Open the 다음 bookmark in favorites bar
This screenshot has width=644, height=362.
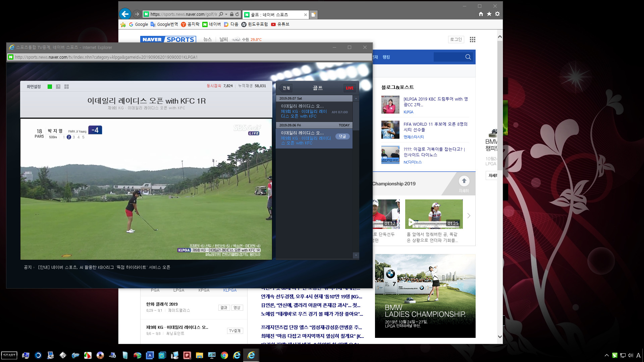pos(231,24)
